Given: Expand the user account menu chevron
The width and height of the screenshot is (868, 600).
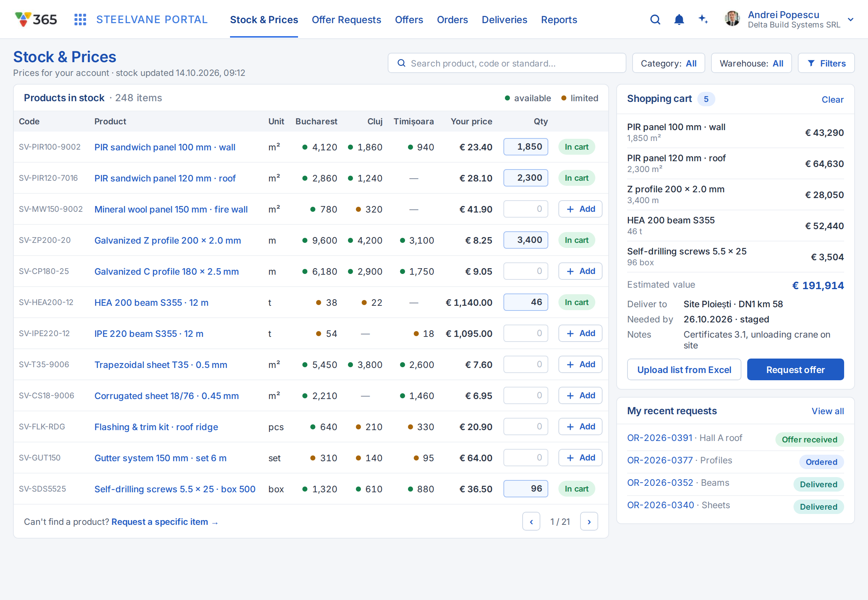Looking at the screenshot, I should 850,20.
